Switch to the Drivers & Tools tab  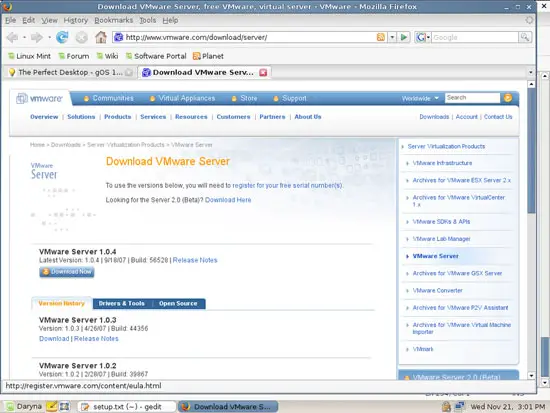[x=122, y=304]
